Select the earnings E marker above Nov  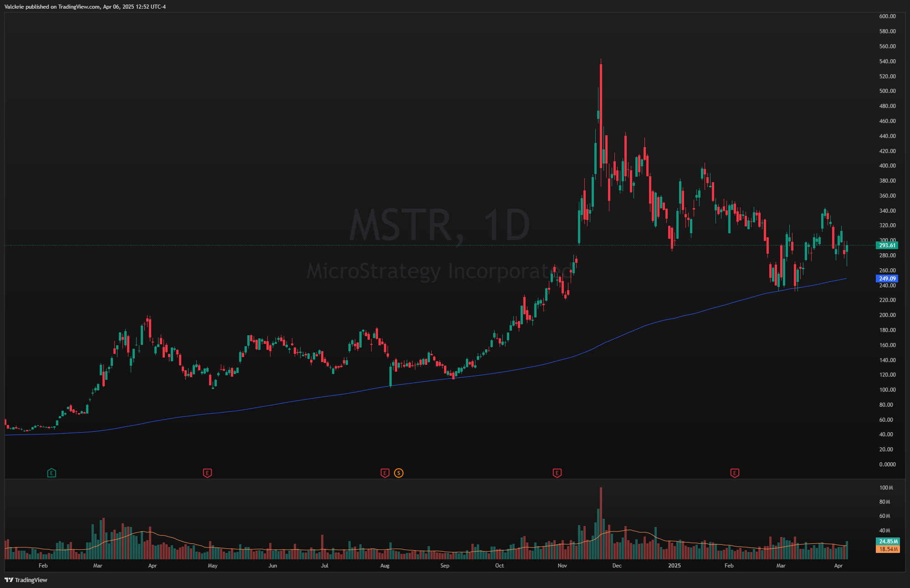pos(557,473)
